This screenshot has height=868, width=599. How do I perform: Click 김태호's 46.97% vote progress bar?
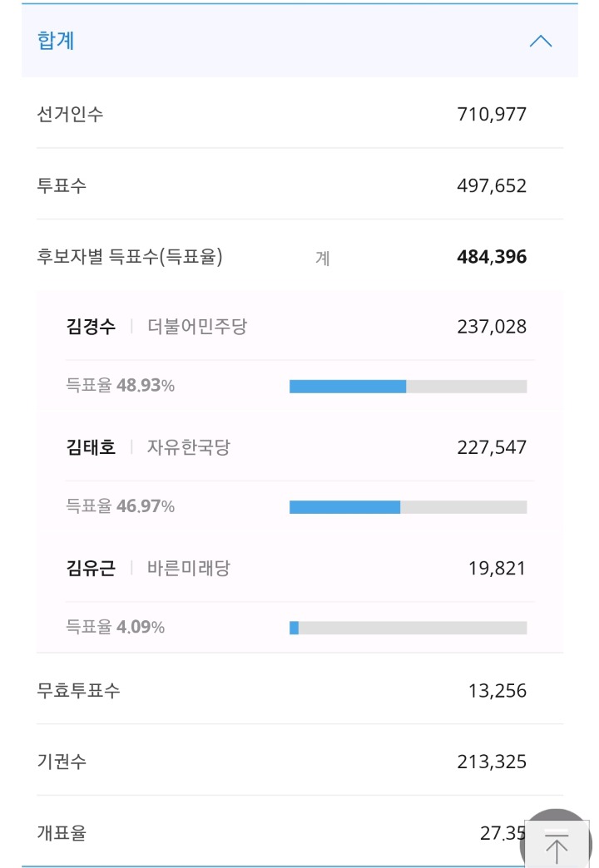coord(408,505)
